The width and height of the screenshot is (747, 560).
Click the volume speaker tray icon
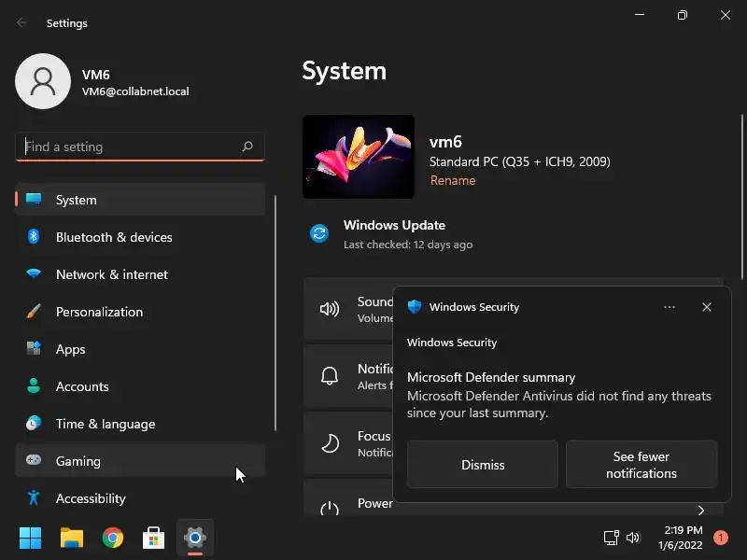[633, 538]
